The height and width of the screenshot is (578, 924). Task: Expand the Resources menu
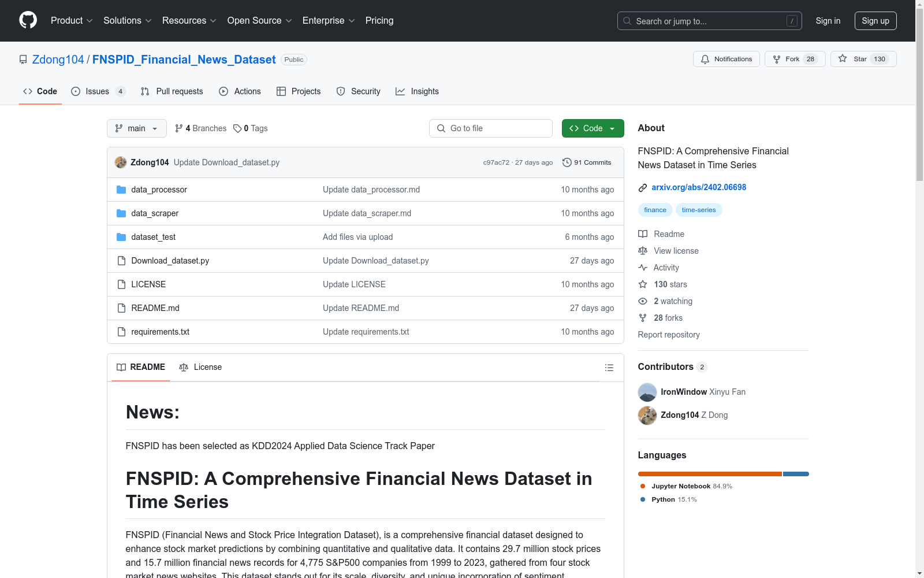[189, 20]
